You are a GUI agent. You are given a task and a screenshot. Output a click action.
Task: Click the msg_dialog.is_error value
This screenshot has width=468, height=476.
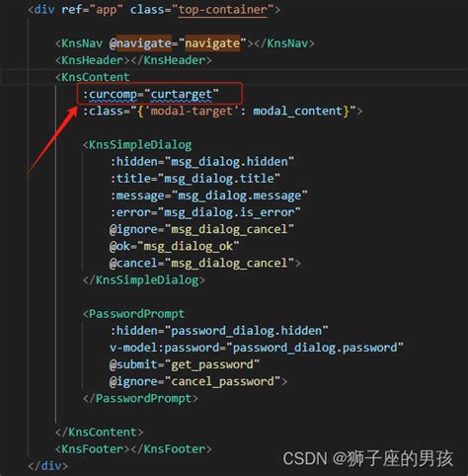[x=229, y=212]
